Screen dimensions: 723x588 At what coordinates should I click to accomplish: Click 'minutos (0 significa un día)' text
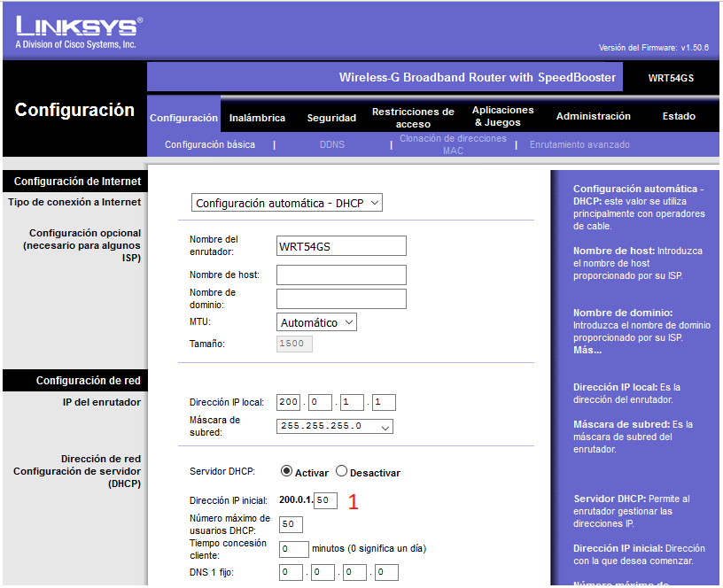369,549
